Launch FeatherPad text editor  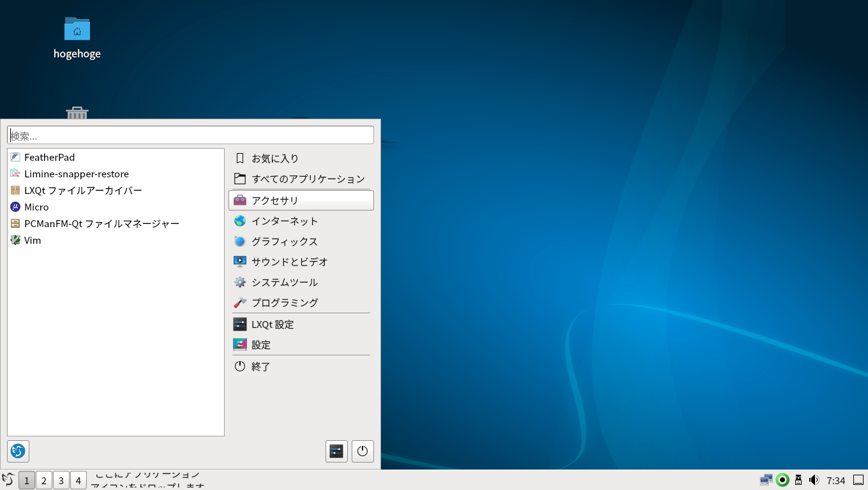click(49, 158)
